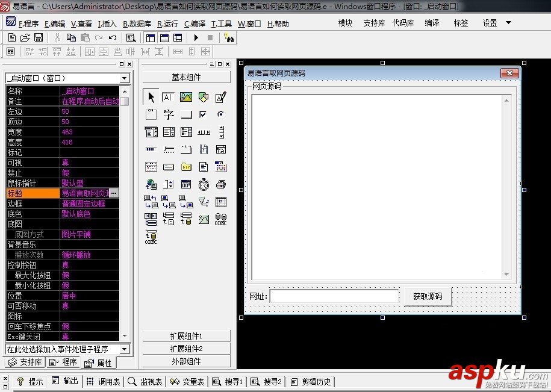Click the ellipsis button in 标题 row
Viewport: 551px width, 392px height.
point(113,193)
